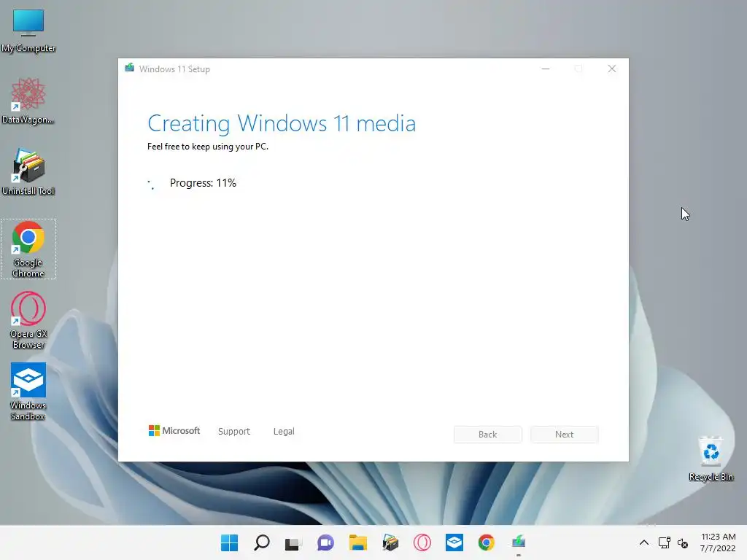The image size is (747, 560).
Task: Open Google Chrome desktop shortcut
Action: pyautogui.click(x=28, y=249)
